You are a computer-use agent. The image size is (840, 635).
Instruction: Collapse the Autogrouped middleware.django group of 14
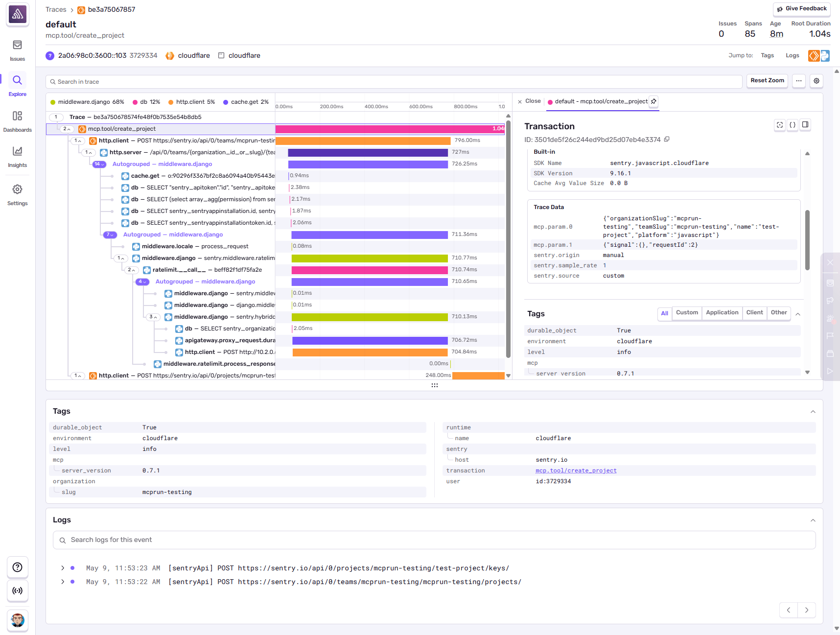click(99, 164)
